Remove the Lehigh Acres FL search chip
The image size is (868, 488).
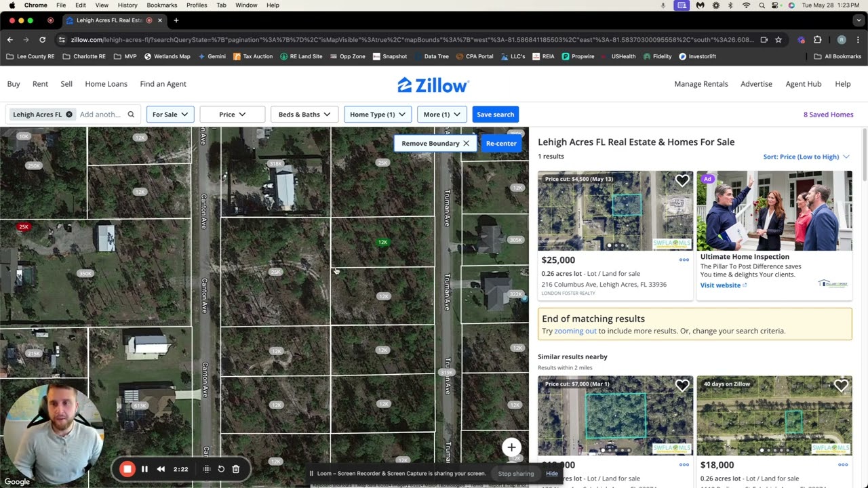coord(68,115)
